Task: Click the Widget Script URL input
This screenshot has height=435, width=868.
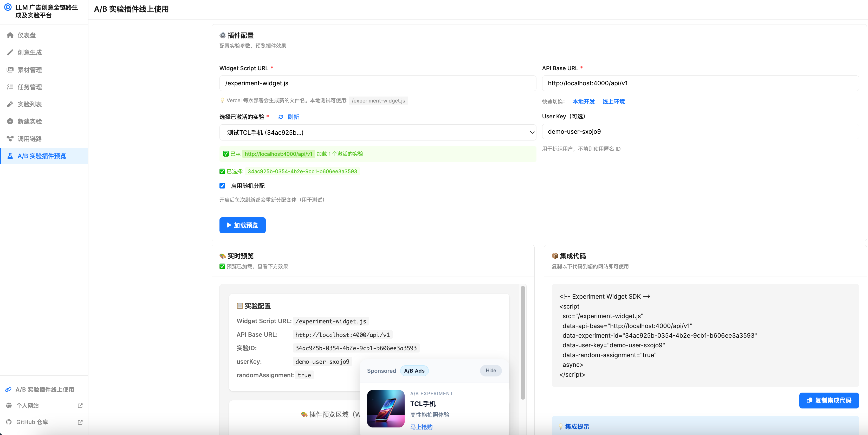Action: pyautogui.click(x=378, y=83)
